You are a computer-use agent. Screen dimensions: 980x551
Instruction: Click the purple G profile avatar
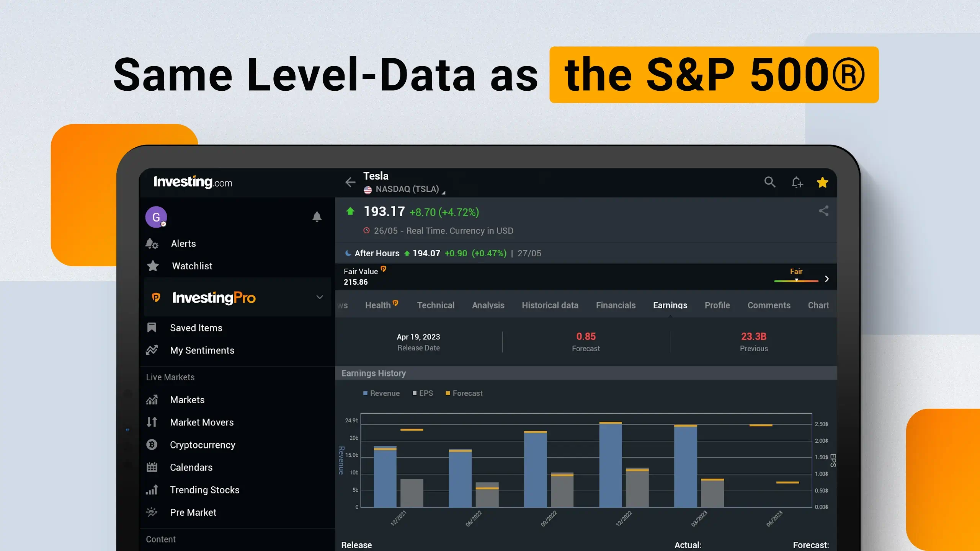(x=156, y=217)
